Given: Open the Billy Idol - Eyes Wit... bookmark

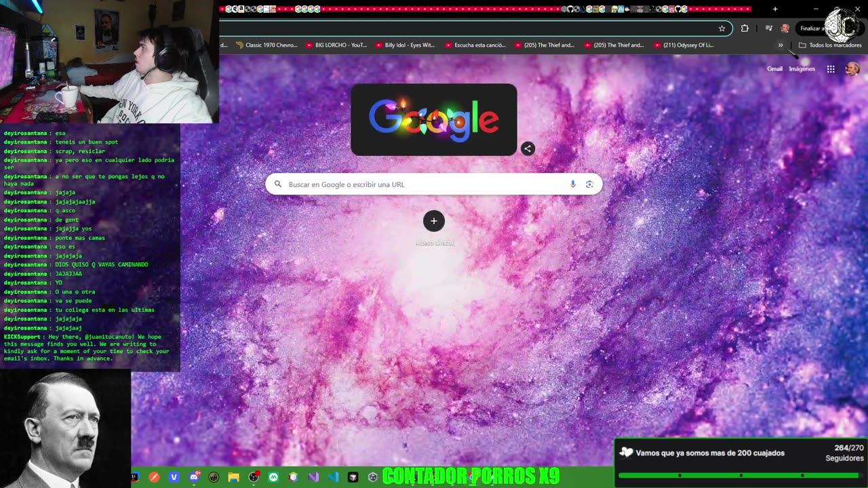Looking at the screenshot, I should (x=406, y=45).
